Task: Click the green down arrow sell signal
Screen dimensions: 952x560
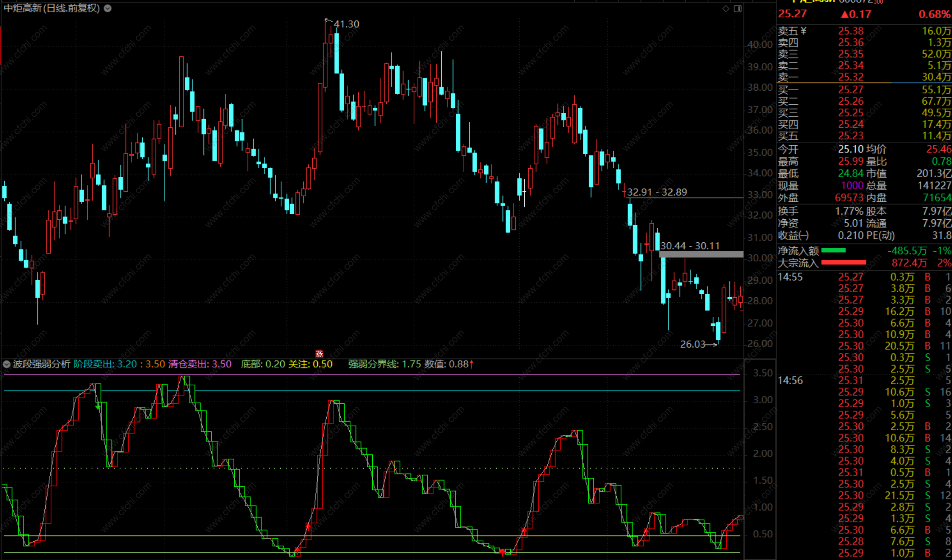Action: tap(98, 407)
